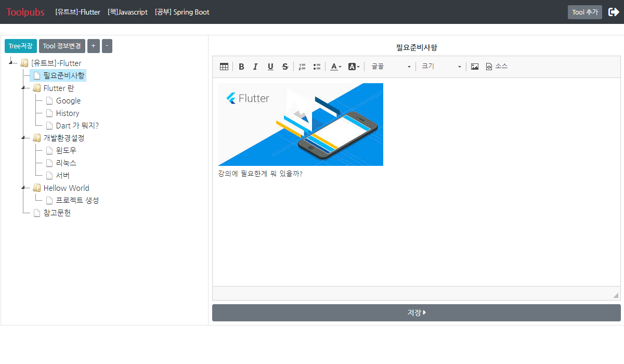The height and width of the screenshot is (364, 624).
Task: Click the insert image icon
Action: [475, 67]
